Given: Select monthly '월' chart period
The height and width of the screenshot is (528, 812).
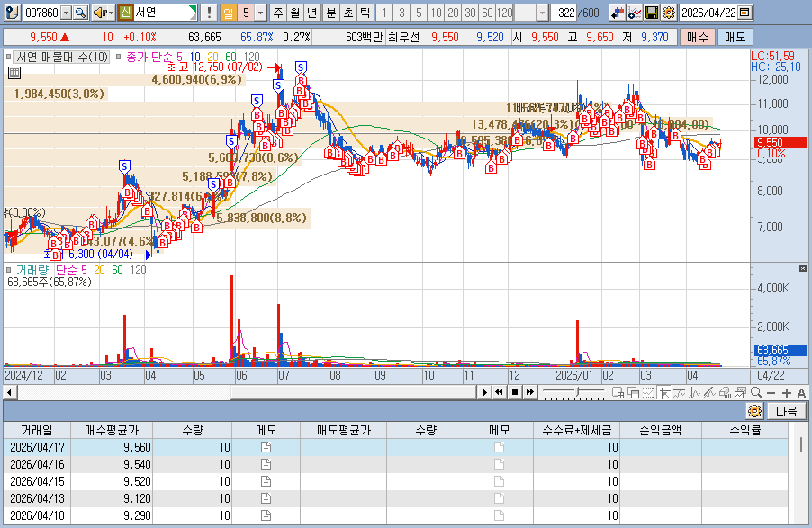Looking at the screenshot, I should (294, 13).
